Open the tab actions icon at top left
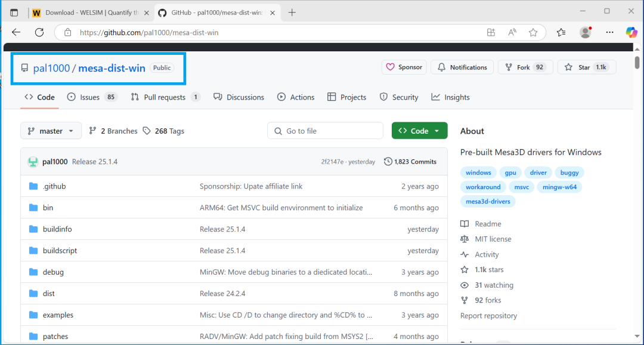 point(14,13)
